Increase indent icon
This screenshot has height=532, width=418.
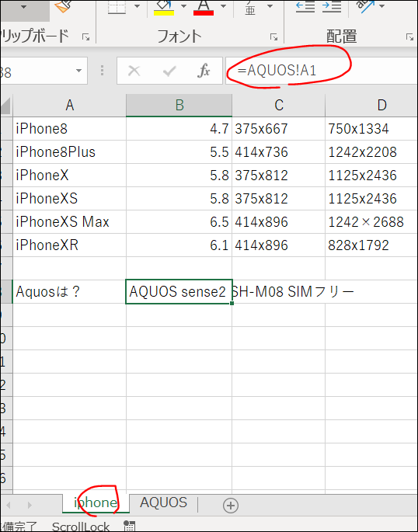click(332, 7)
